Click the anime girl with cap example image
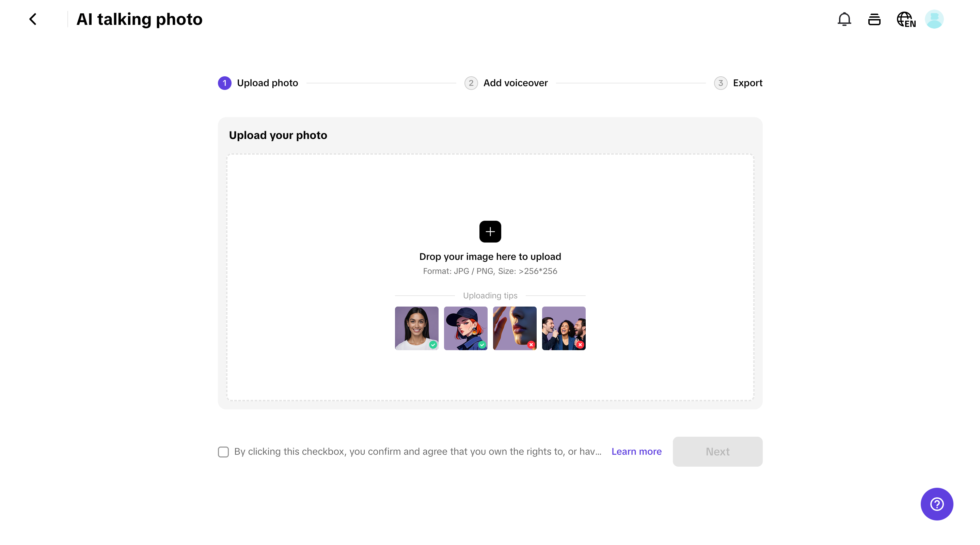 (465, 328)
